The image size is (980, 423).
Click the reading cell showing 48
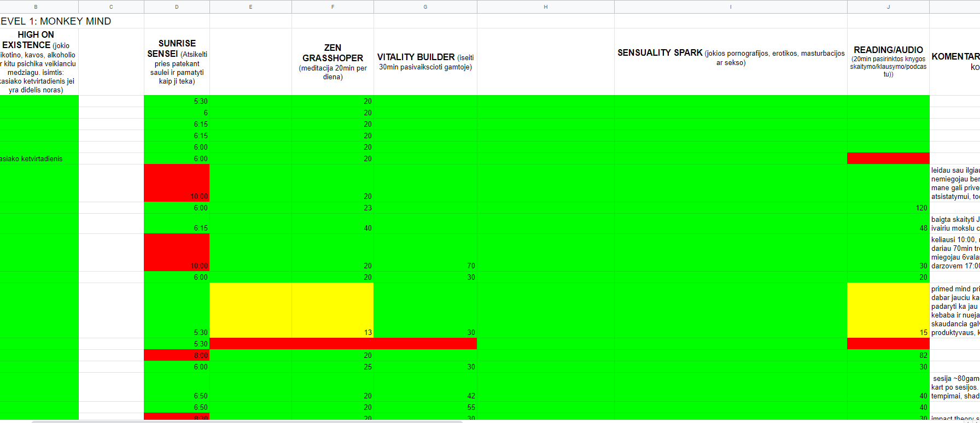[888, 224]
